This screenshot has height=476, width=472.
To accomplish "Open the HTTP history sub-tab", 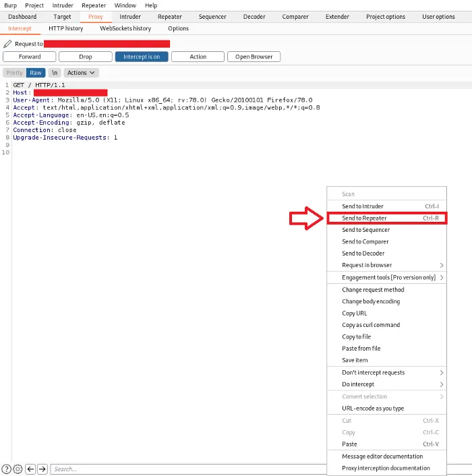I will point(66,28).
